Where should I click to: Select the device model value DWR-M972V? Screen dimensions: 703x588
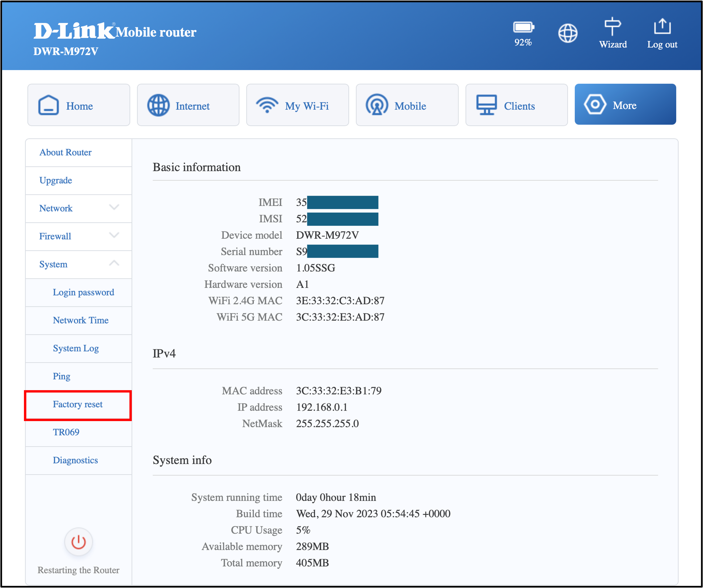pyautogui.click(x=327, y=235)
